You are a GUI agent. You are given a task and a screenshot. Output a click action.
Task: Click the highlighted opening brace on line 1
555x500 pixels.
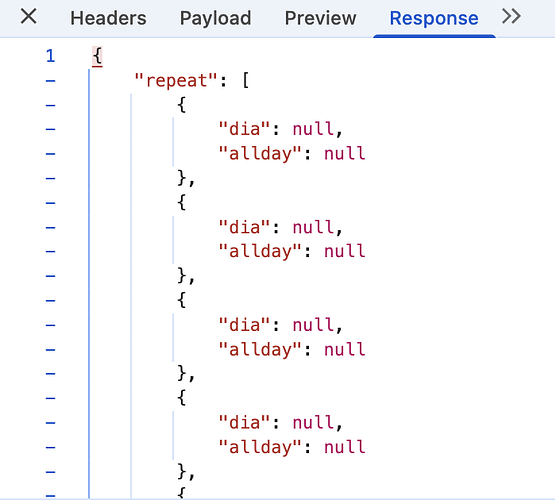tap(97, 56)
